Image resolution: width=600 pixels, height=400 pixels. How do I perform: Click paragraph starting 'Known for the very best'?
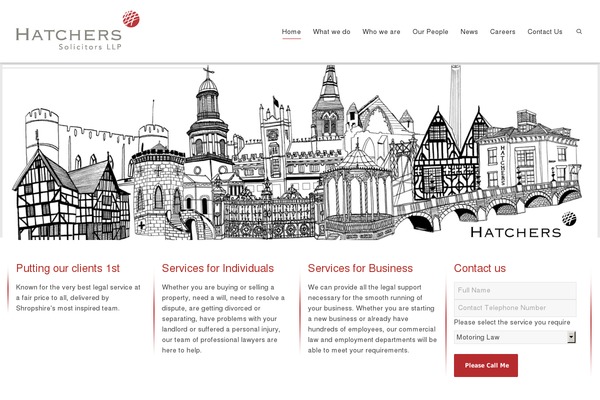[78, 298]
